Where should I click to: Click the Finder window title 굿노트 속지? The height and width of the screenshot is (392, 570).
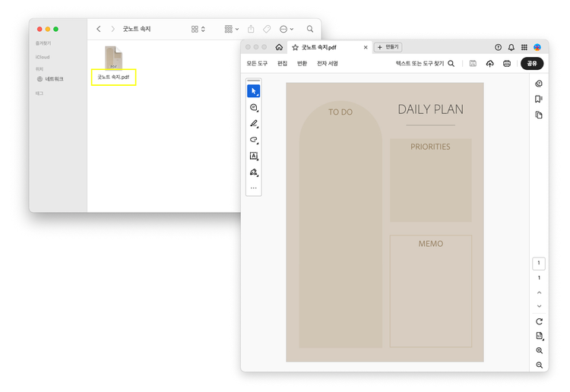coord(136,29)
